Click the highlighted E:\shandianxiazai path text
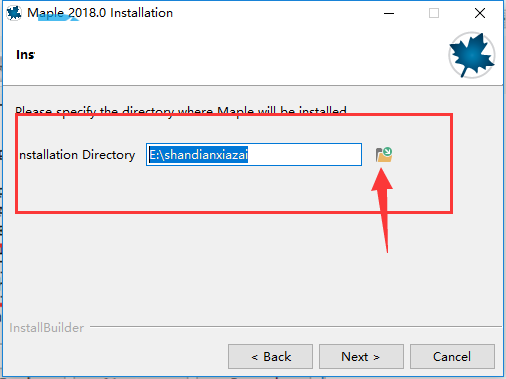506x379 pixels. tap(198, 155)
